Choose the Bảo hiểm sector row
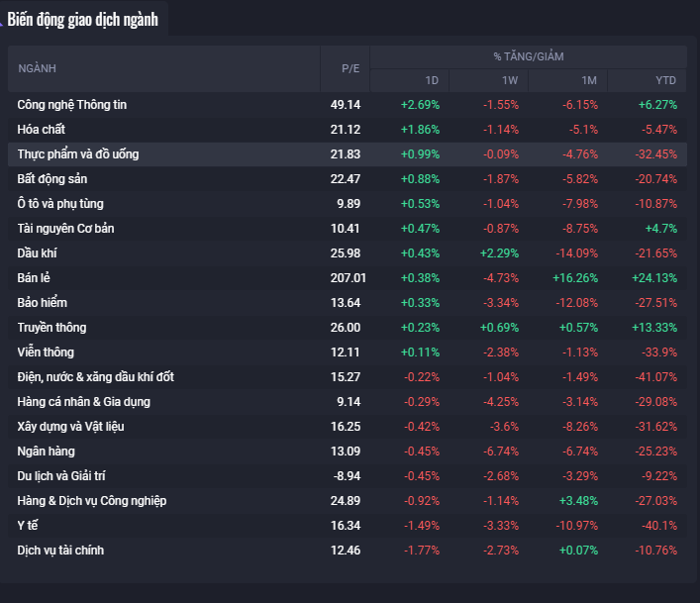 pyautogui.click(x=43, y=303)
